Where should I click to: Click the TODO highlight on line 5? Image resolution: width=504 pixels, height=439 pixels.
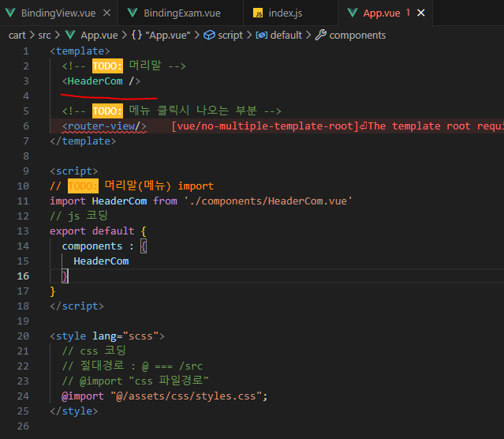point(107,111)
